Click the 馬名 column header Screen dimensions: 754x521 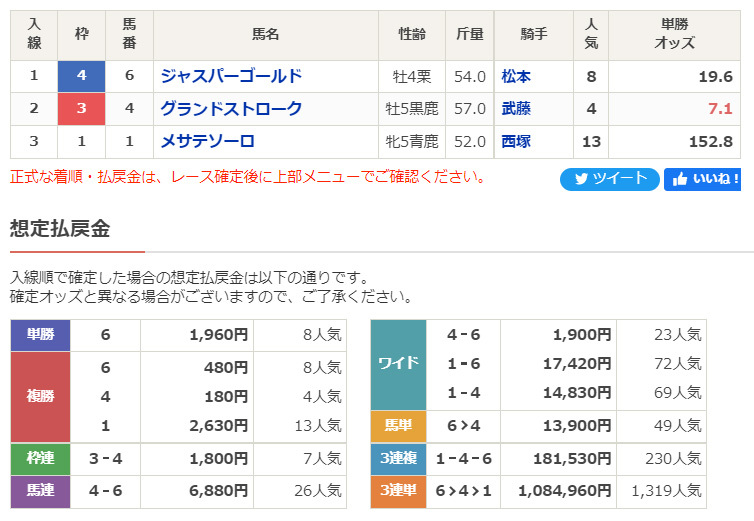pyautogui.click(x=265, y=34)
